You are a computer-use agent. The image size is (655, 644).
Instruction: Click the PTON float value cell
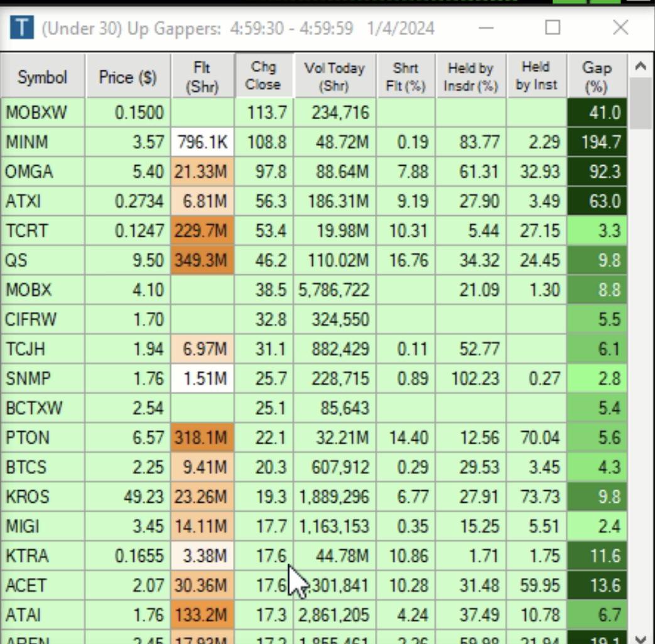[x=201, y=437]
